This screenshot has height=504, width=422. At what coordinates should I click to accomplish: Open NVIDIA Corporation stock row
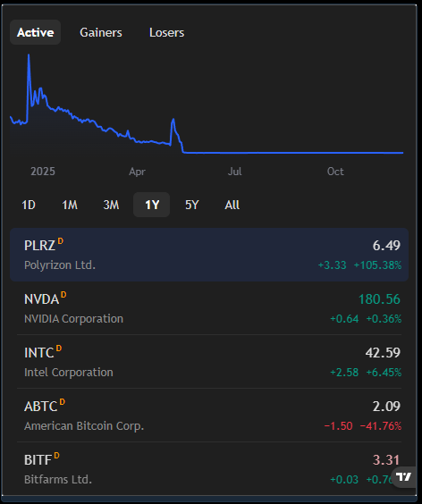click(x=209, y=308)
